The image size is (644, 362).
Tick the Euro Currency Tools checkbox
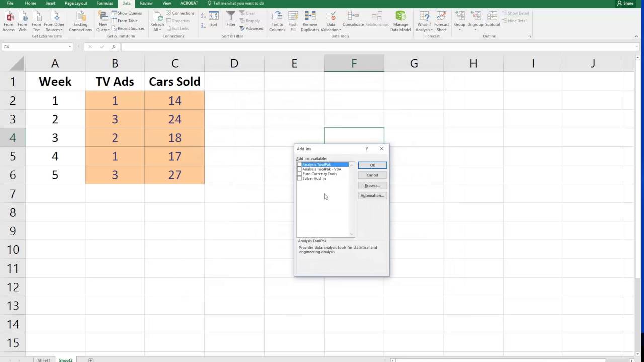coord(300,174)
